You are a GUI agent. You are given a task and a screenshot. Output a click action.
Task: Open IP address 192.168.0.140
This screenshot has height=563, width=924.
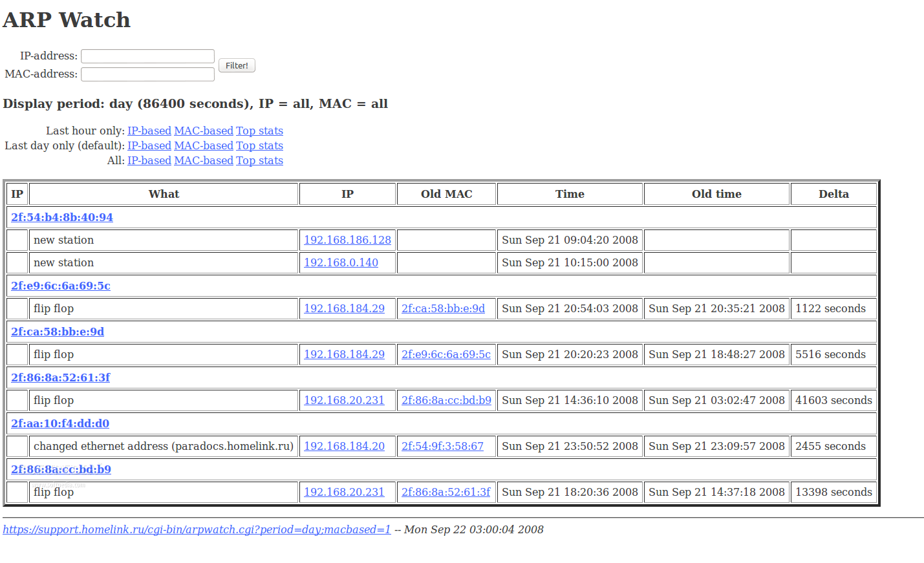click(x=341, y=262)
